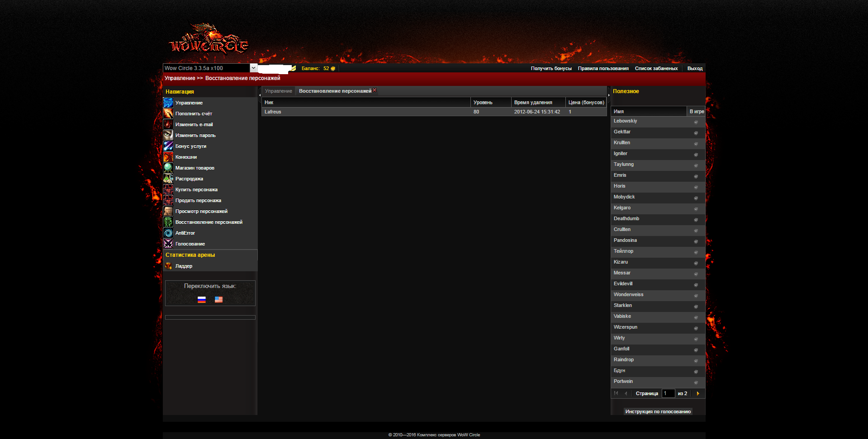Viewport: 868px width, 439px height.
Task: Click the Магазин товаров icon
Action: tap(168, 168)
